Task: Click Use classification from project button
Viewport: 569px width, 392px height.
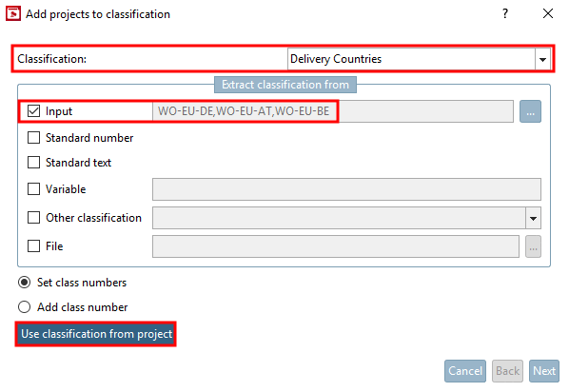Action: [96, 334]
